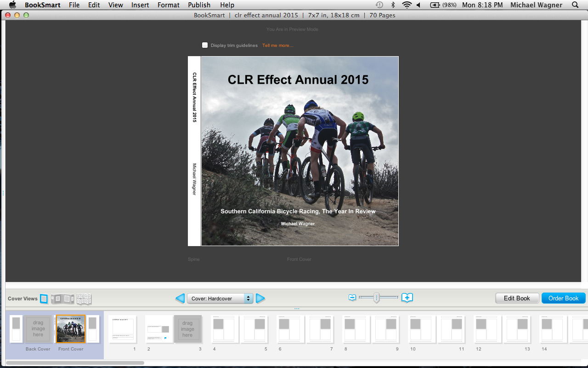The height and width of the screenshot is (368, 588).
Task: Select the page 1 thumbnail
Action: (123, 329)
